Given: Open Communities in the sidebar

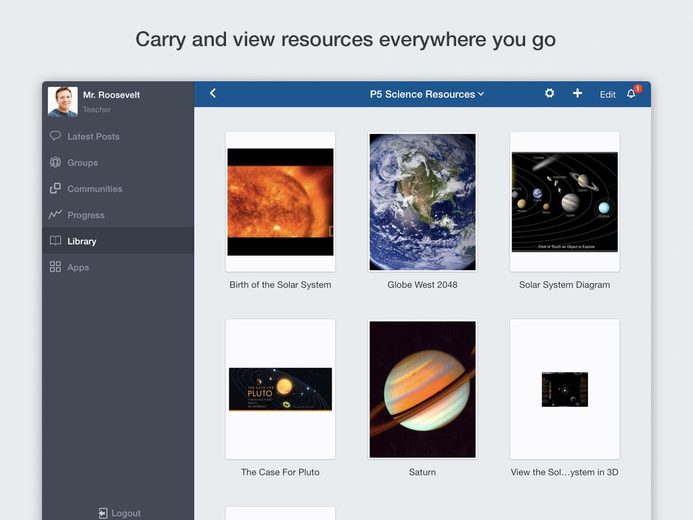Looking at the screenshot, I should (118, 189).
